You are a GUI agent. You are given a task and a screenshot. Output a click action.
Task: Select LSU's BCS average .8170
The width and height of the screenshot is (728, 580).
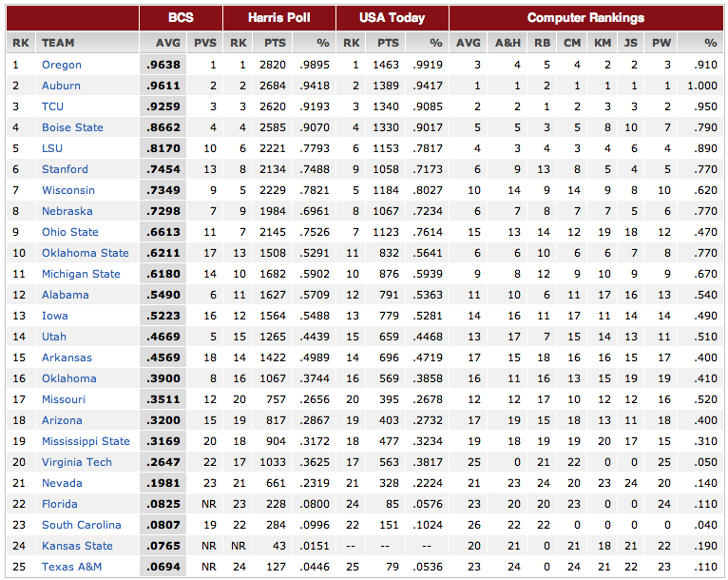pyautogui.click(x=163, y=148)
